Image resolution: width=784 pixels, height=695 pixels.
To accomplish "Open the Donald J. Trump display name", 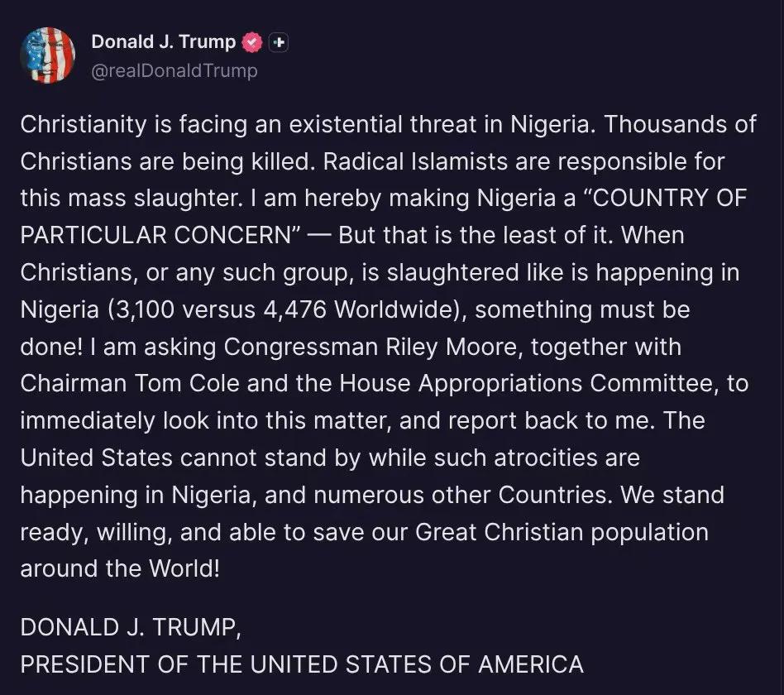I will (x=163, y=42).
